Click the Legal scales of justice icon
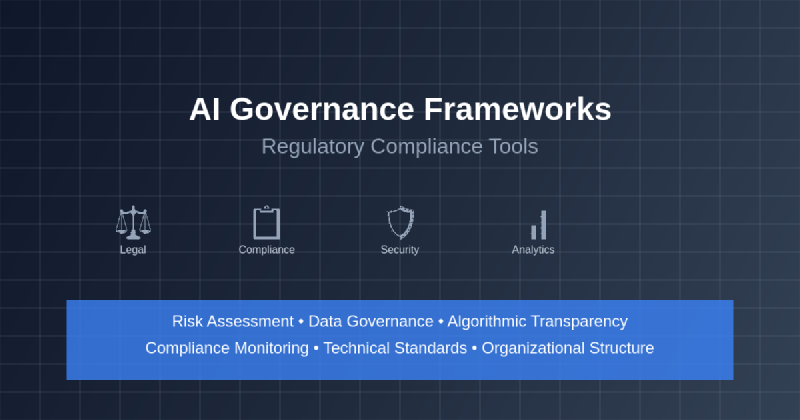 132,222
